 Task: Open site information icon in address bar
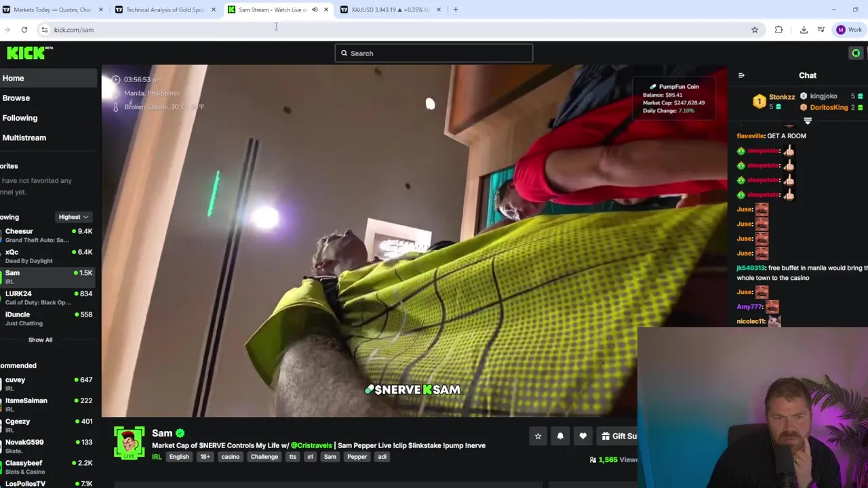click(44, 30)
